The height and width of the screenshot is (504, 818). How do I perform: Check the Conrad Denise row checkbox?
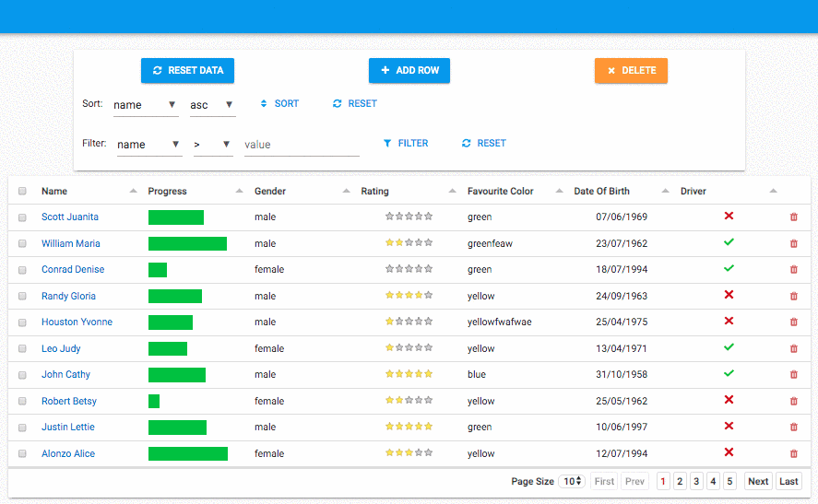(x=22, y=270)
